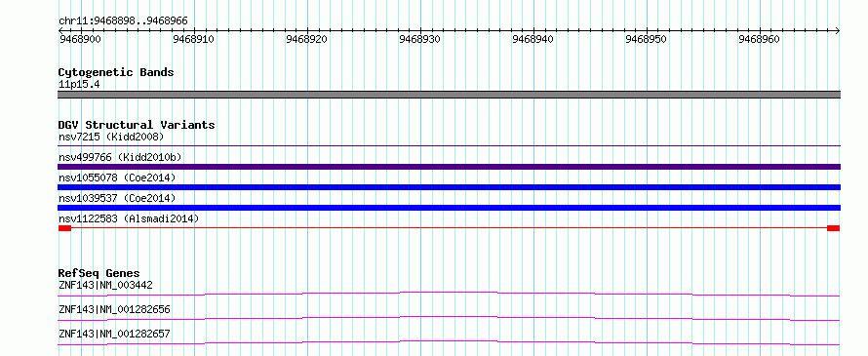Click the gray 11p15.4 cytogenetic band
Image resolution: width=868 pixels, height=356 pixels.
[449, 95]
